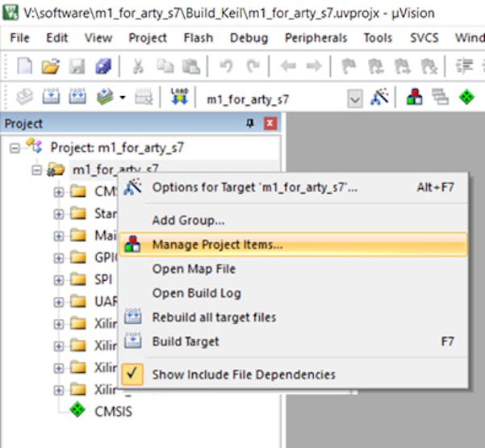485x448 pixels.
Task: Click the green Run-Time Environment diamond icon
Action: click(466, 97)
